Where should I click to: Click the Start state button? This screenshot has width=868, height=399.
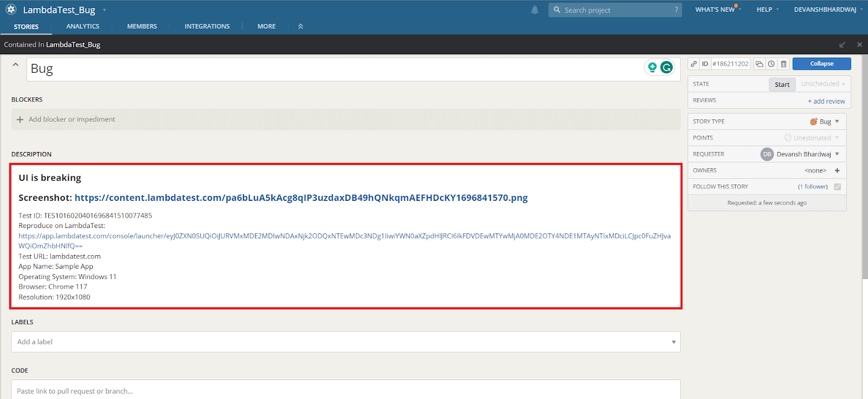[782, 84]
